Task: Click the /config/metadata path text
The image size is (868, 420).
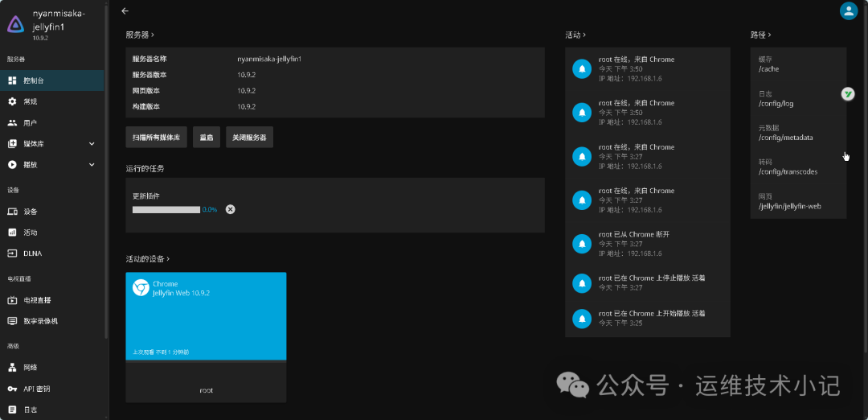Action: (785, 138)
